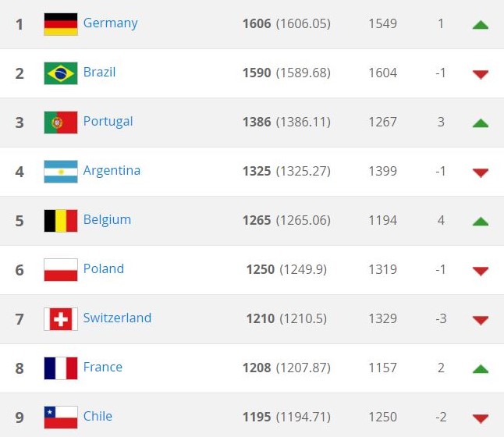Open the Brazil team link

click(x=99, y=72)
